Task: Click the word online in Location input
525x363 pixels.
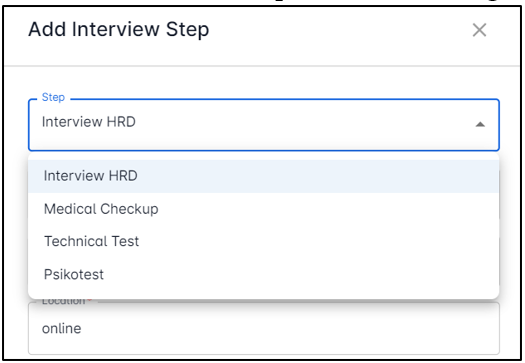Action: click(x=61, y=329)
